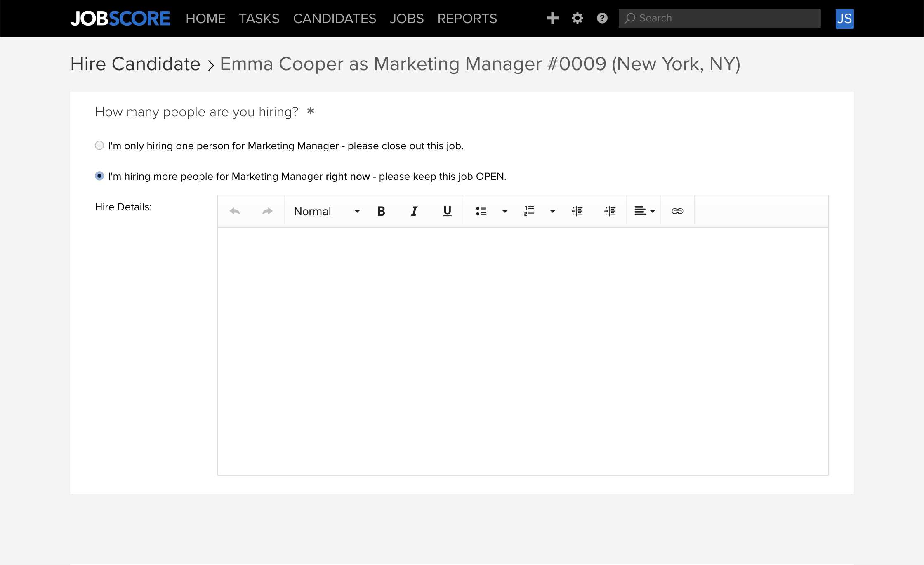Click the increase indent icon
The height and width of the screenshot is (565, 924).
[x=610, y=211]
